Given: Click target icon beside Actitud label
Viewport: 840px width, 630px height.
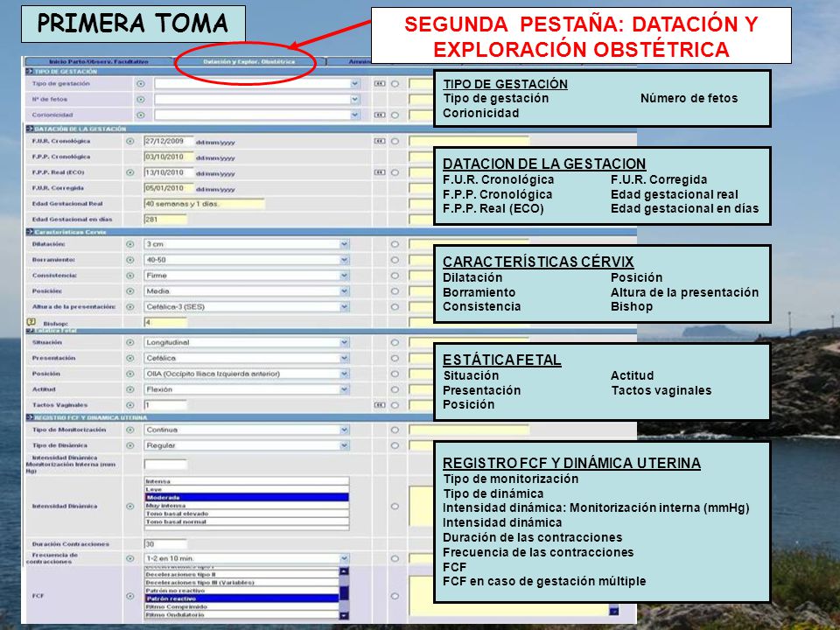Looking at the screenshot, I should 129,389.
